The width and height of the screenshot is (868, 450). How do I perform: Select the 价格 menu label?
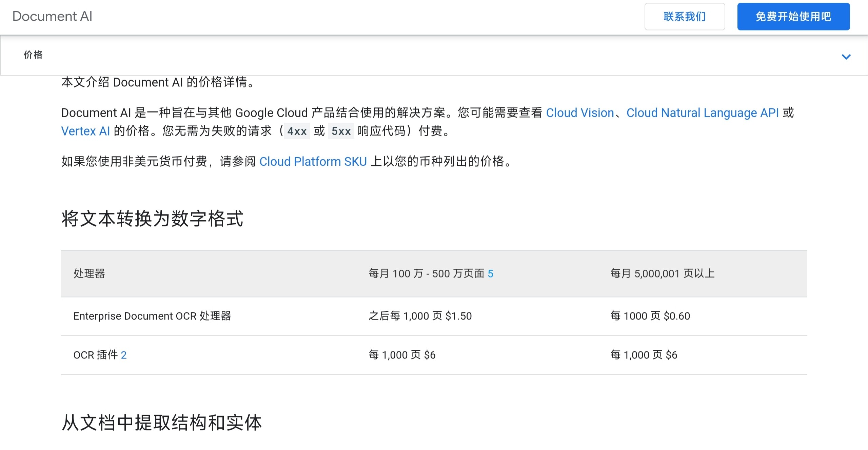33,55
